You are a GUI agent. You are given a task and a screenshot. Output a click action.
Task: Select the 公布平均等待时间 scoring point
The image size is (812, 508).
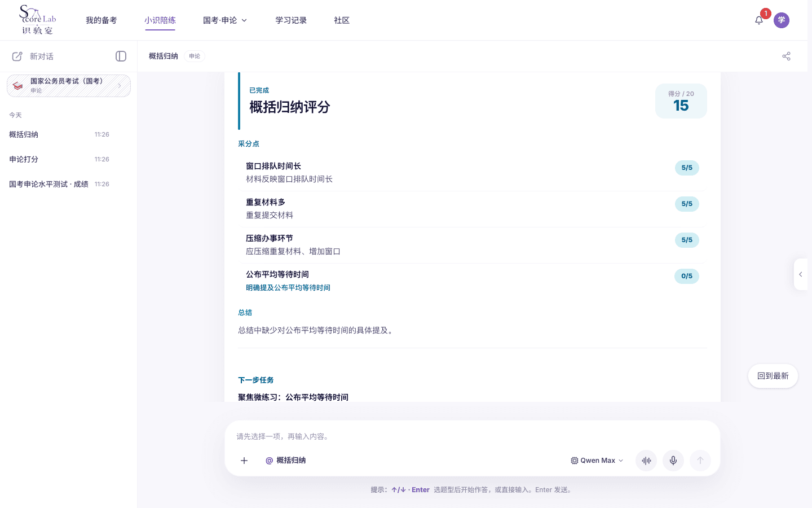coord(473,281)
